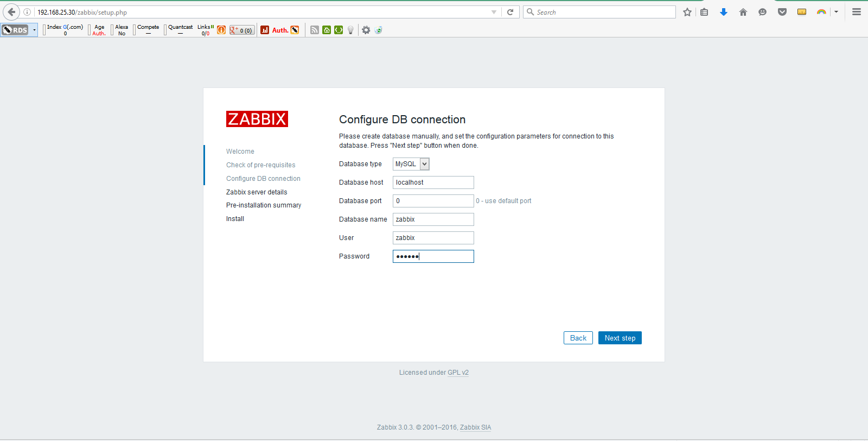
Task: Select Check of pre-requisites step
Action: (x=261, y=165)
